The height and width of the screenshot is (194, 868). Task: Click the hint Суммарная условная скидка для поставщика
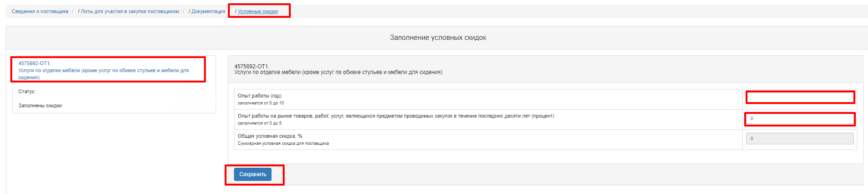(x=283, y=143)
